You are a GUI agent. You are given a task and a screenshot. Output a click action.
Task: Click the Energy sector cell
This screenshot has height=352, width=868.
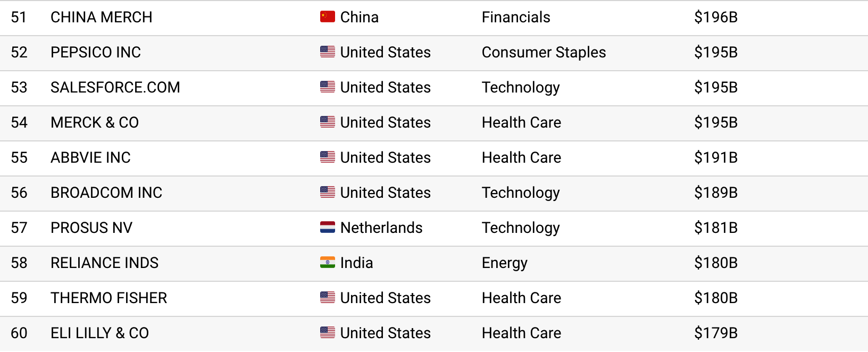tap(504, 263)
